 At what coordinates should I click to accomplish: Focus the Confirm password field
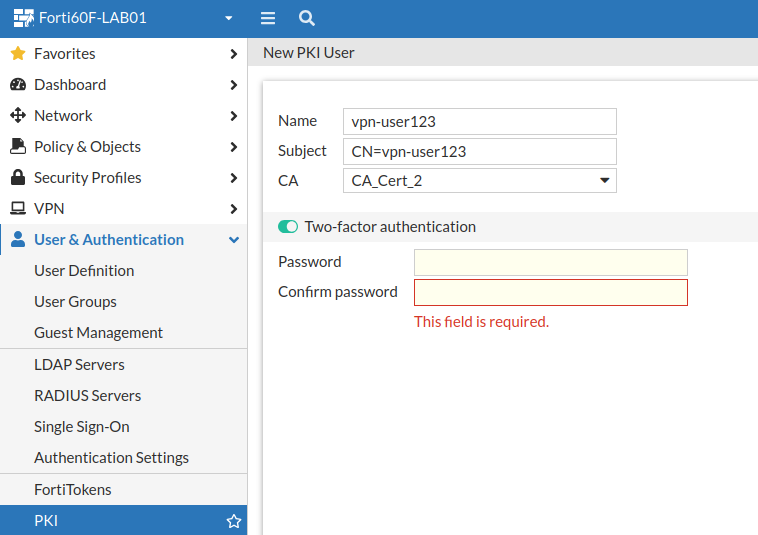tap(551, 293)
